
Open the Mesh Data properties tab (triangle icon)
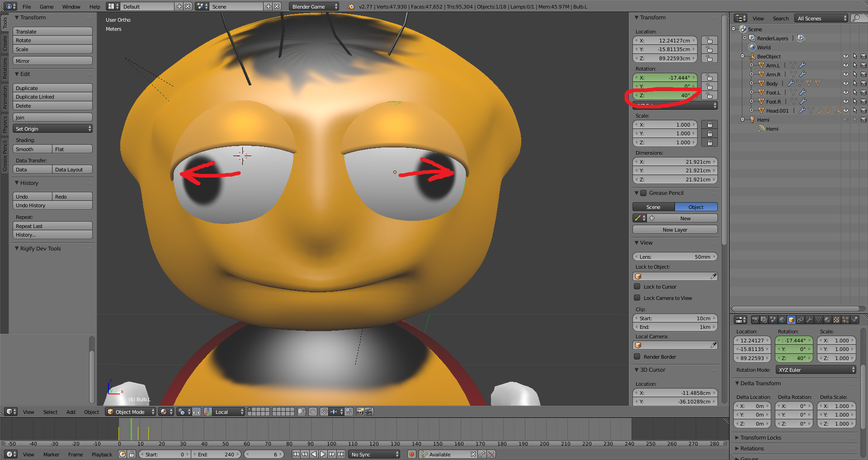(x=818, y=320)
